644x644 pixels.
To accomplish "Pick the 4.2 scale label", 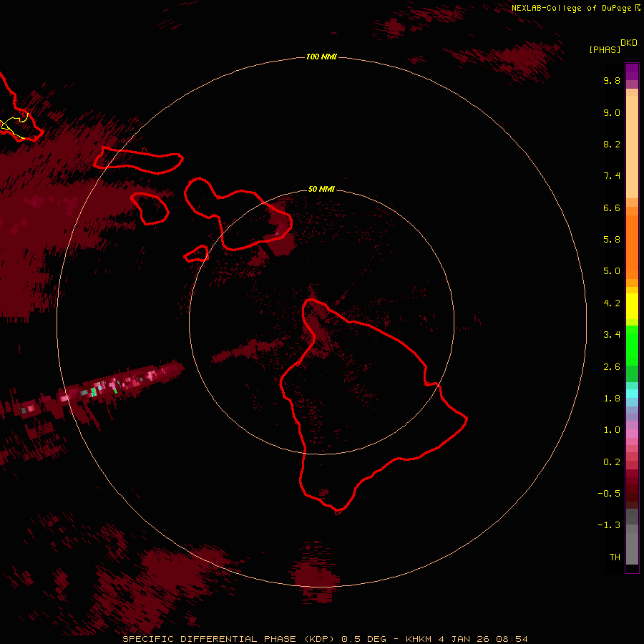I will pyautogui.click(x=612, y=303).
